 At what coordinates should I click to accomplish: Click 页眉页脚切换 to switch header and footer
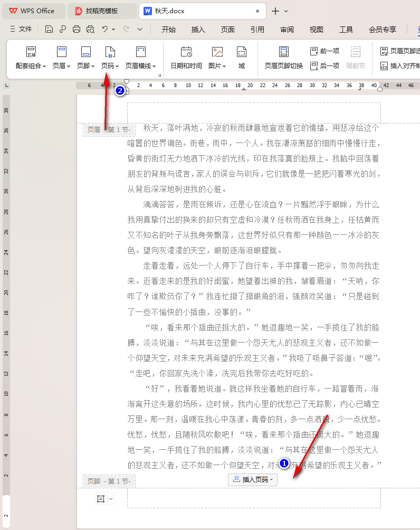(283, 58)
